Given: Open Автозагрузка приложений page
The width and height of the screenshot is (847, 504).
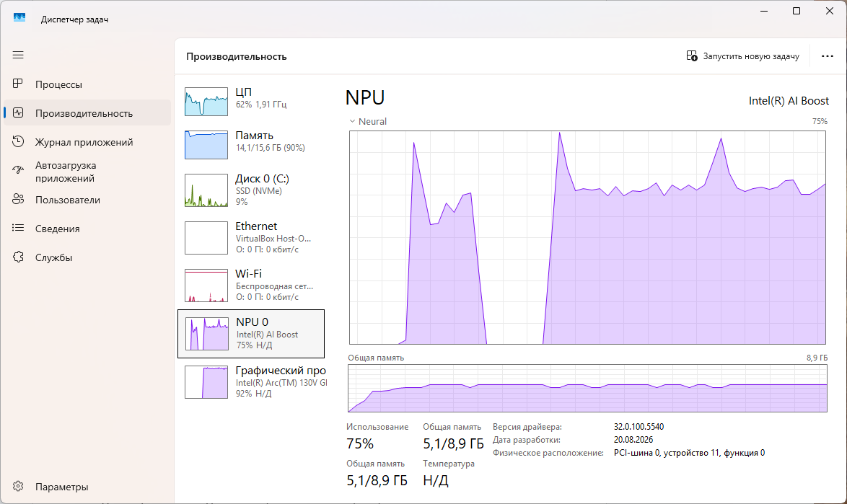Looking at the screenshot, I should pos(87,172).
